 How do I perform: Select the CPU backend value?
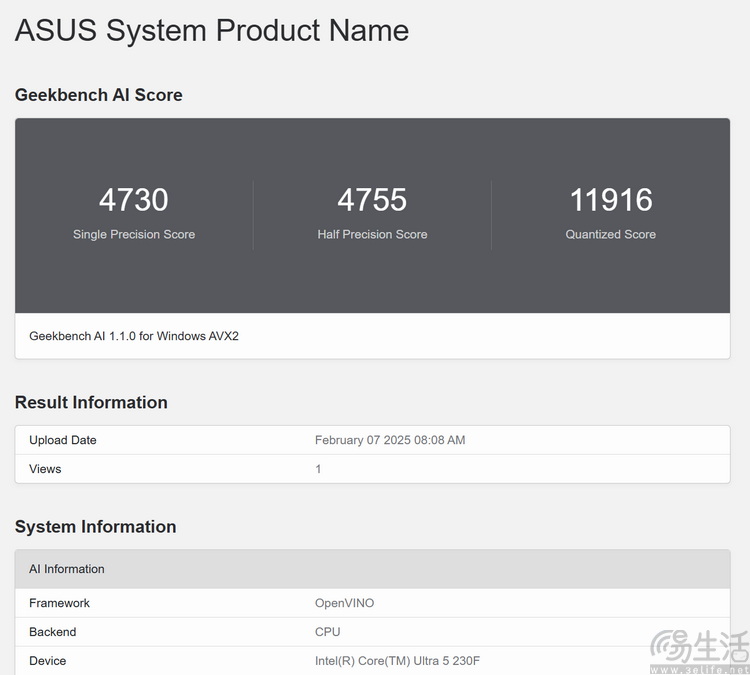(328, 632)
